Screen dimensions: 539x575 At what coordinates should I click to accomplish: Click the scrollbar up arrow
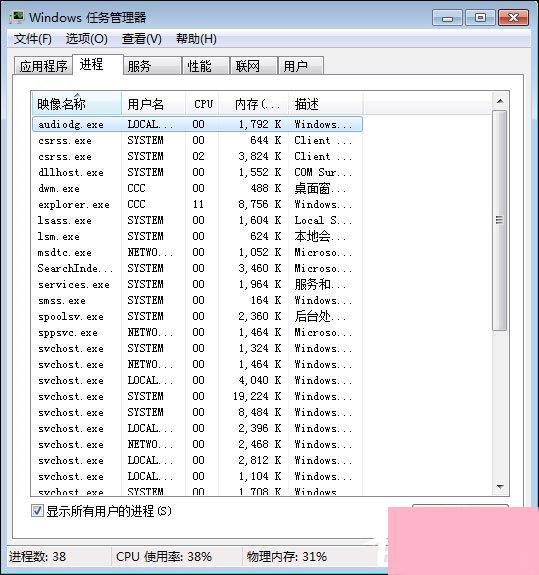[x=500, y=101]
